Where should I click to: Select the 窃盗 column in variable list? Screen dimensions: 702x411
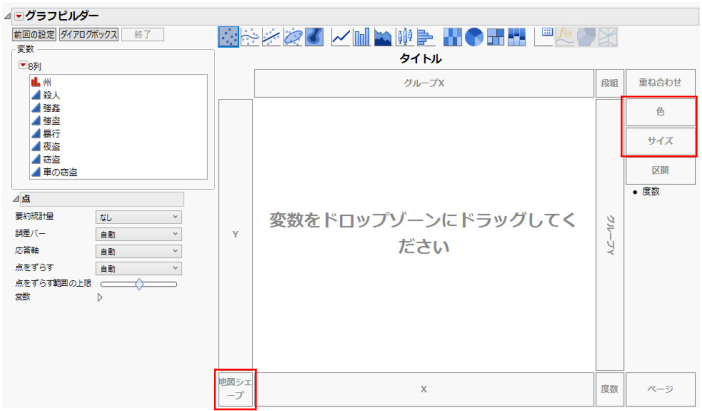(x=51, y=159)
